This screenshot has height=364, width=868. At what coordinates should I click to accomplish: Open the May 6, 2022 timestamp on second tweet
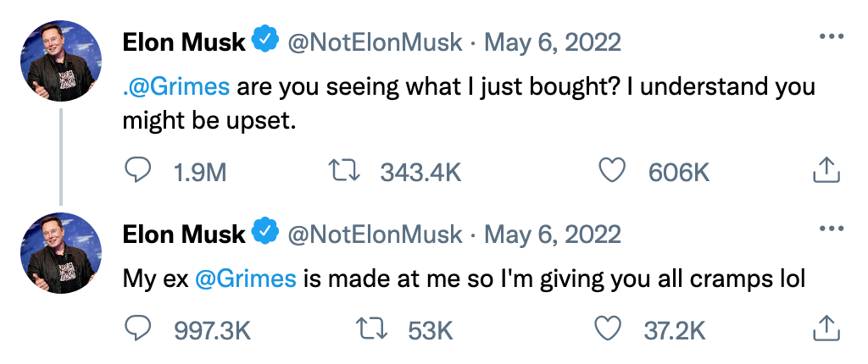(553, 234)
